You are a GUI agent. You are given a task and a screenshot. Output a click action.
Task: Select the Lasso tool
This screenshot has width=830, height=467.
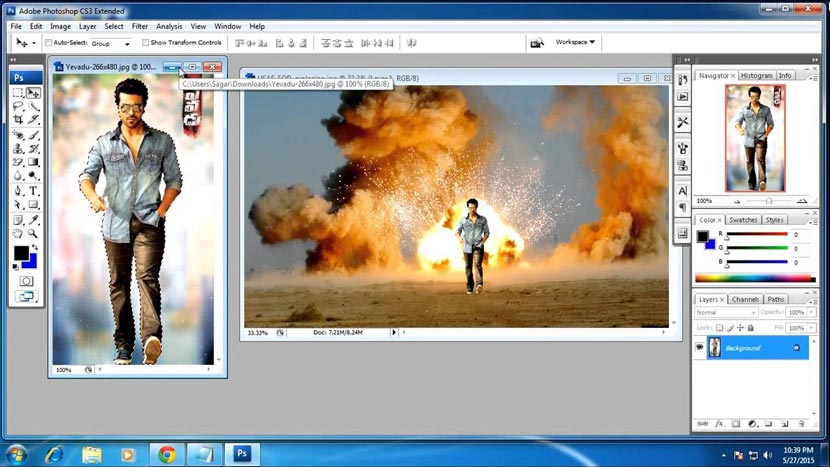(x=18, y=106)
